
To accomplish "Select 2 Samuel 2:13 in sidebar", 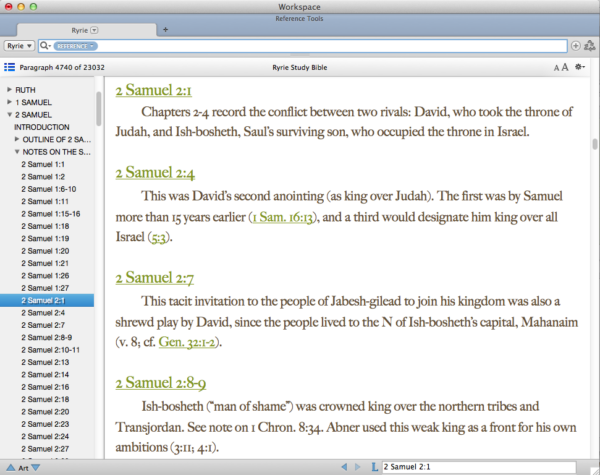I will click(x=45, y=362).
